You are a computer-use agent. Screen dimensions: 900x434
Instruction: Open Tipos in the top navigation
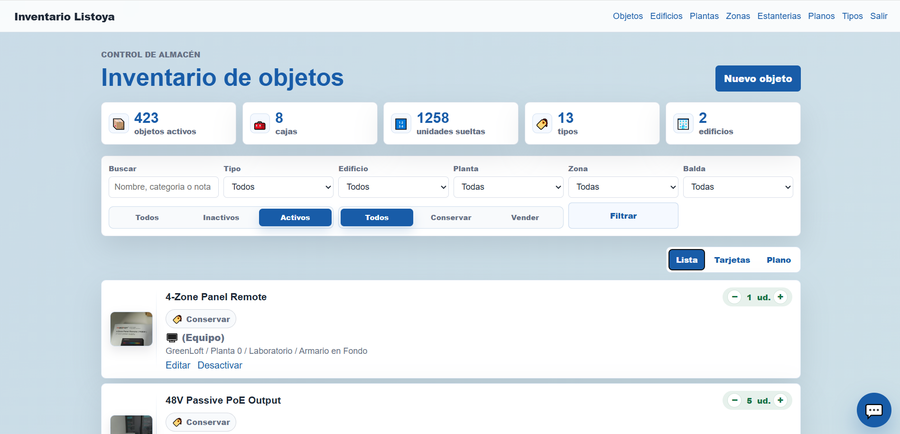(852, 16)
